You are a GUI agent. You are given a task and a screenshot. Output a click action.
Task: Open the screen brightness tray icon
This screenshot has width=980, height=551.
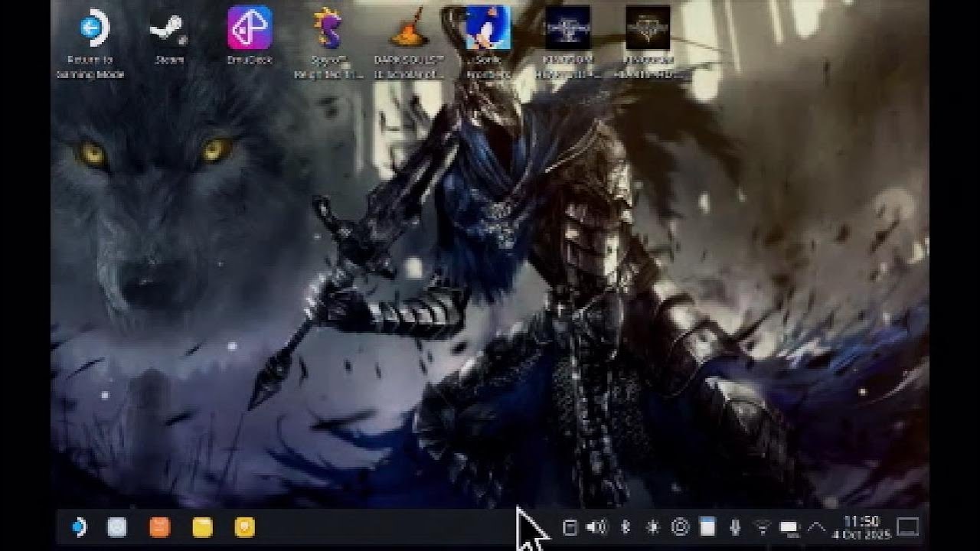point(652,527)
